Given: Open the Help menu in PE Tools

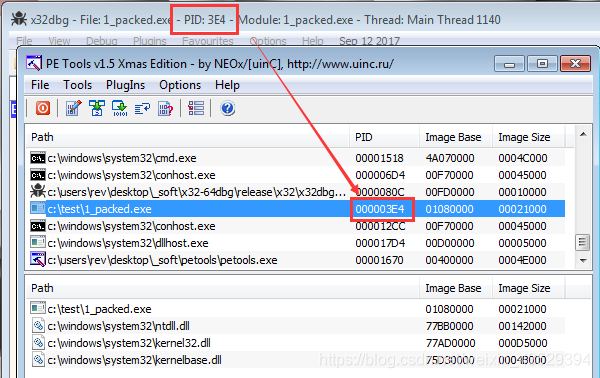Looking at the screenshot, I should [x=227, y=85].
